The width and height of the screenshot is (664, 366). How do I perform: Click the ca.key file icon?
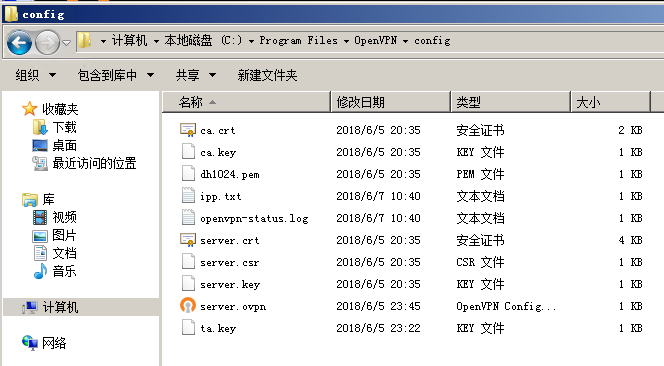[x=188, y=152]
